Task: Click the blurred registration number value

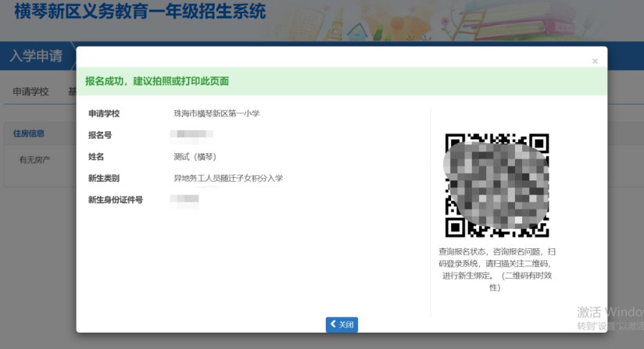Action: point(185,135)
